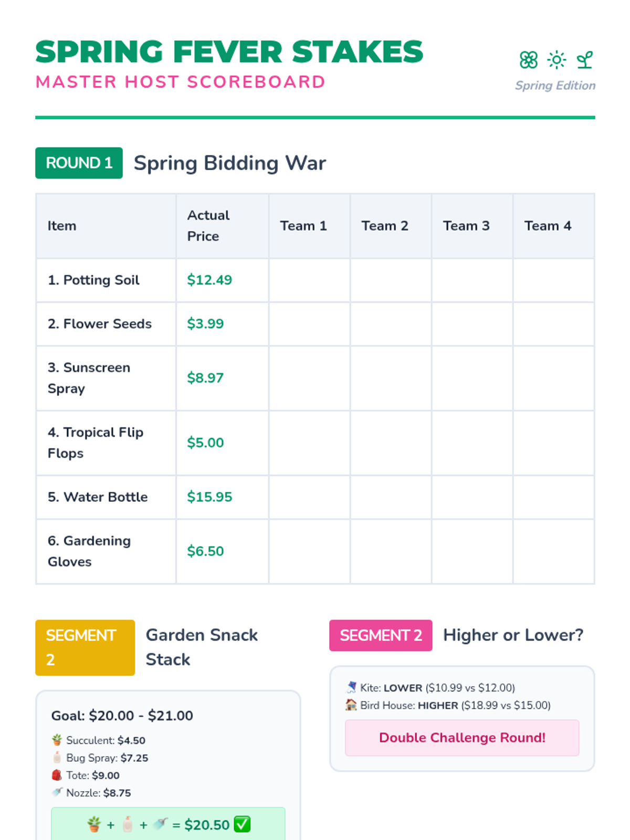The image size is (630, 840).
Task: Click the potted plant icon beside Succulent label
Action: click(57, 740)
